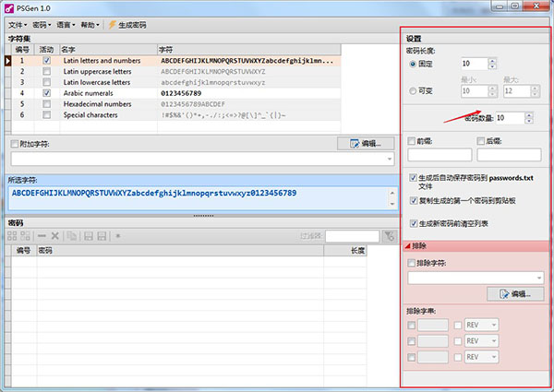Image resolution: width=554 pixels, height=392 pixels.
Task: Click the first floppy-disk save icon
Action: click(x=89, y=236)
